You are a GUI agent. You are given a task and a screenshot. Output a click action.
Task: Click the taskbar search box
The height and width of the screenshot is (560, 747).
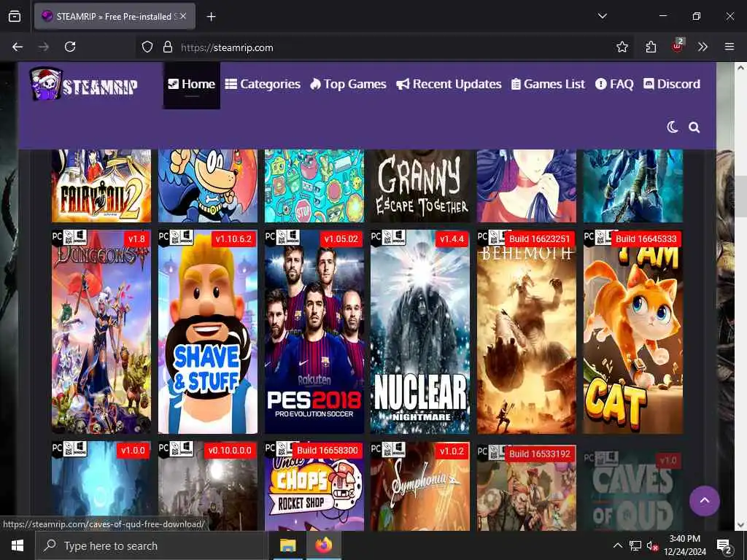151,545
